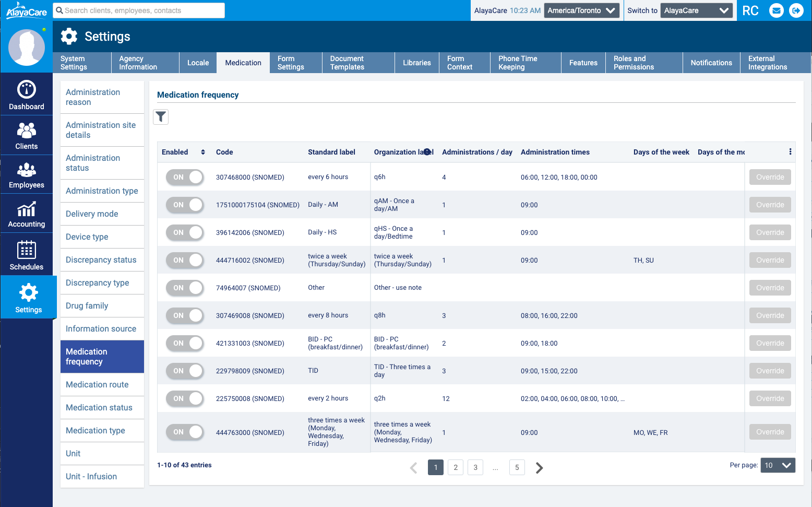Open the filter funnel icon
Screen dimensions: 812x507
161,117
